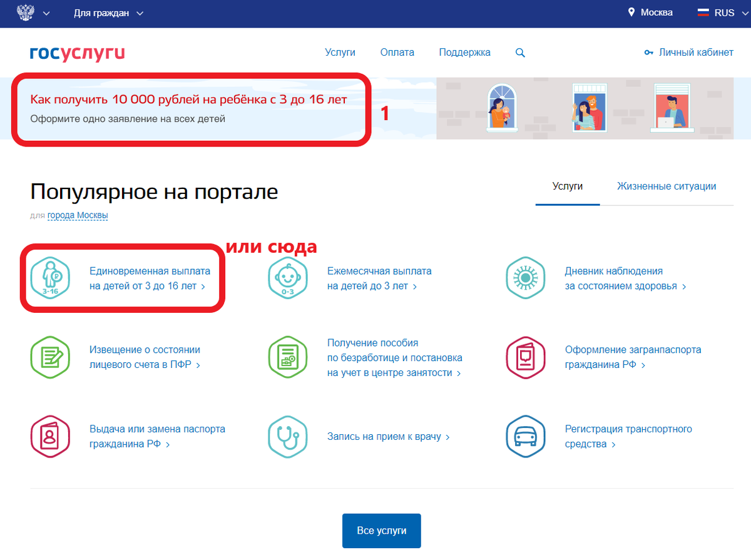Open 'Получение пособия по безработице' service
Image resolution: width=751 pixels, height=560 pixels.
tap(395, 358)
